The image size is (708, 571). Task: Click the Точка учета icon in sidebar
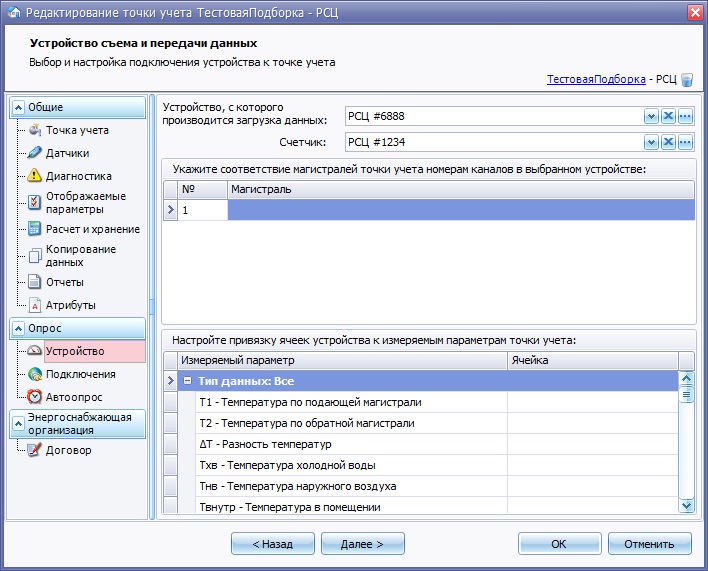click(35, 130)
